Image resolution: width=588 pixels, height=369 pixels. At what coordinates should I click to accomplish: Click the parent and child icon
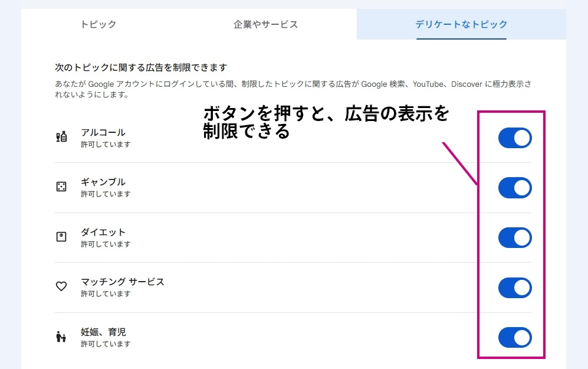pos(61,337)
